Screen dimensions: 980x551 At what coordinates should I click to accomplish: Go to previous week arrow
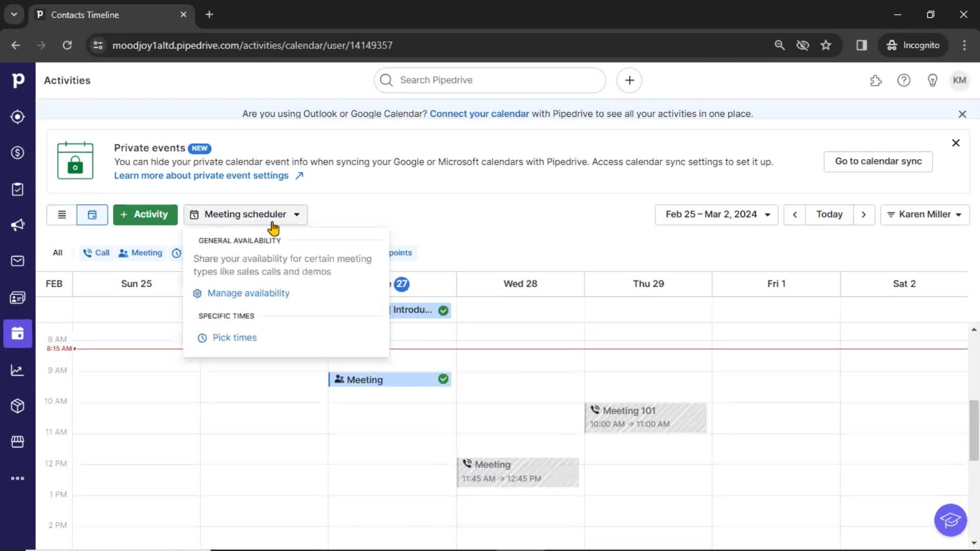coord(795,215)
